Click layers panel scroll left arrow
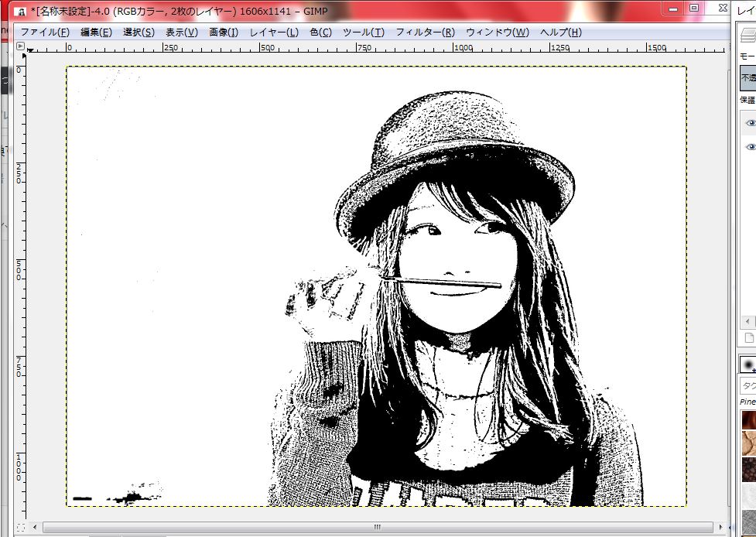The width and height of the screenshot is (756, 537). point(748,322)
